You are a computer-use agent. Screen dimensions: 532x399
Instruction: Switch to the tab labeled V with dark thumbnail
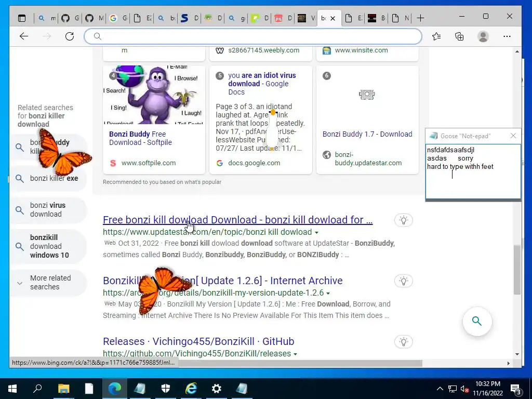(x=307, y=18)
